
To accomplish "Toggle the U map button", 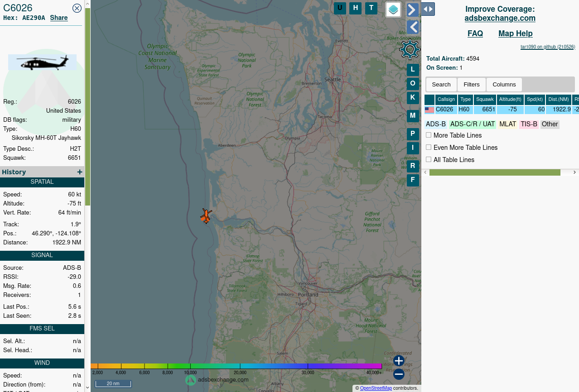I will tap(340, 8).
